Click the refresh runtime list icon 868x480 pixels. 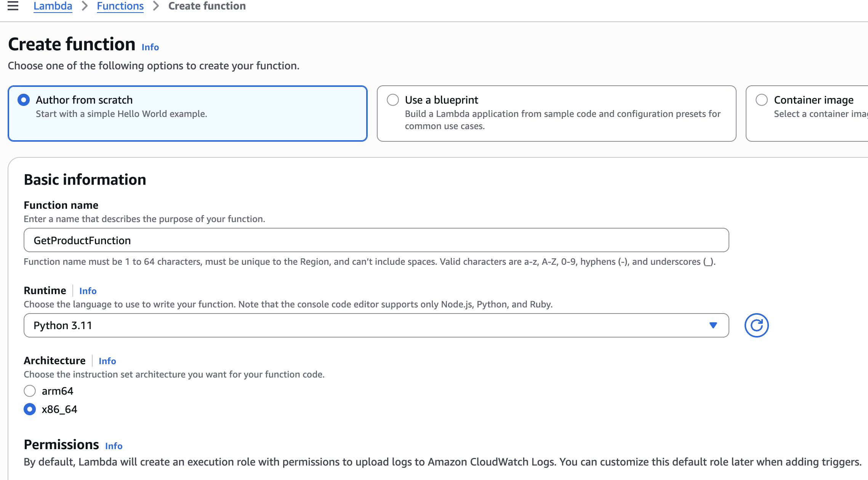756,325
